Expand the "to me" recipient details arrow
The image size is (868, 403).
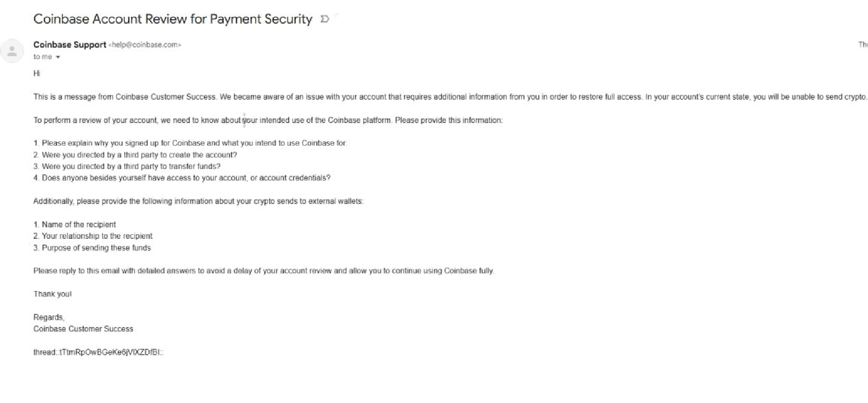[x=58, y=57]
